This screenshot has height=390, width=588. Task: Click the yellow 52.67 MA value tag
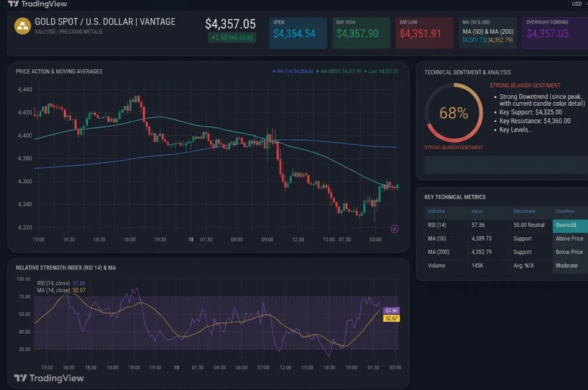pyautogui.click(x=391, y=318)
